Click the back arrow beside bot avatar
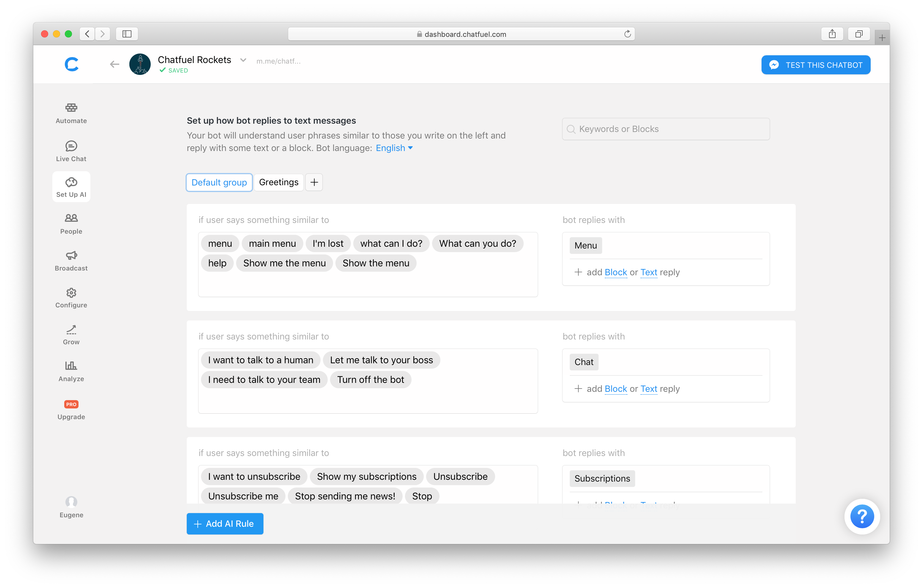 point(114,65)
